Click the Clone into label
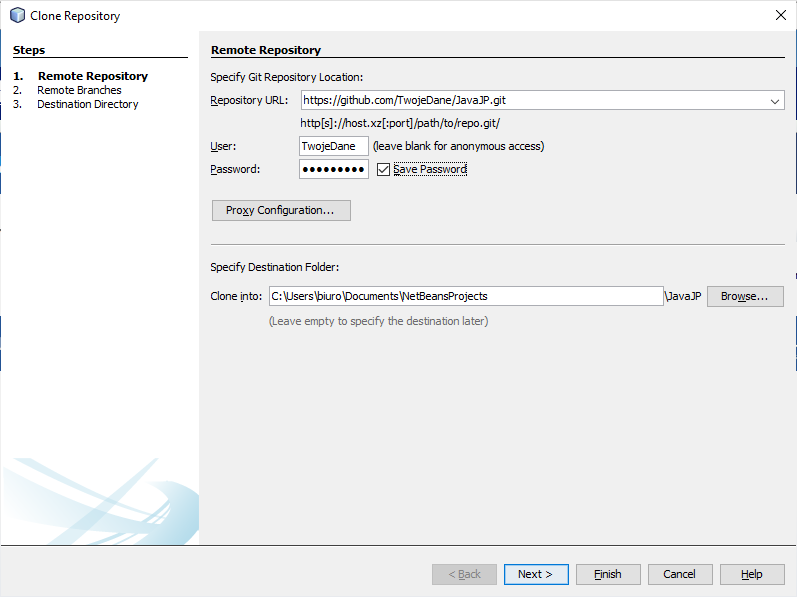The height and width of the screenshot is (597, 797). pos(236,296)
